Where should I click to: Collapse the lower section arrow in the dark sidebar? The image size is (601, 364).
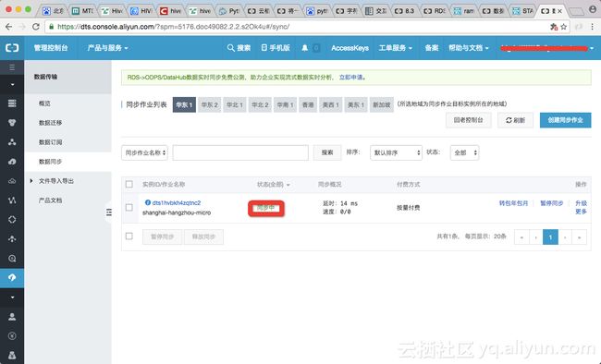[12, 297]
